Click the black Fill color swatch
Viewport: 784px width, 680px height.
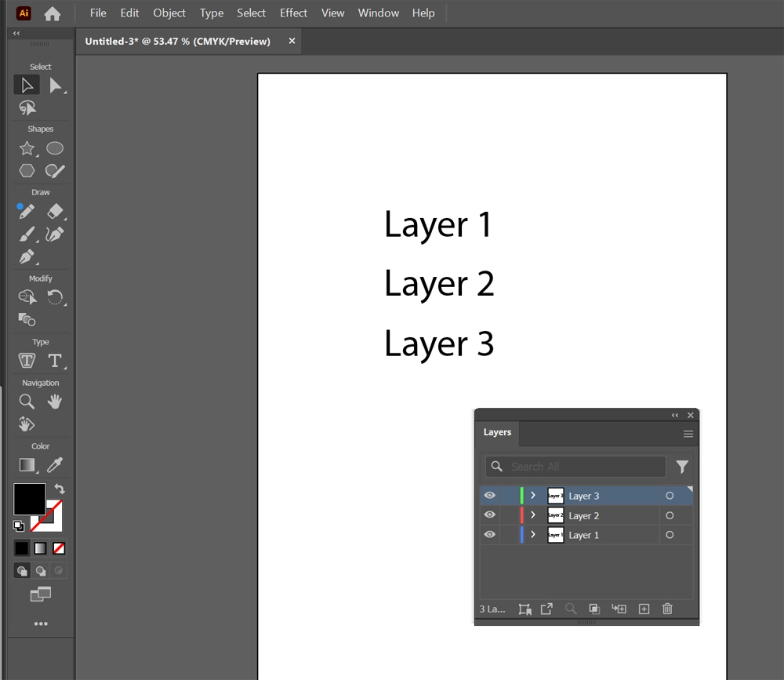coord(29,499)
